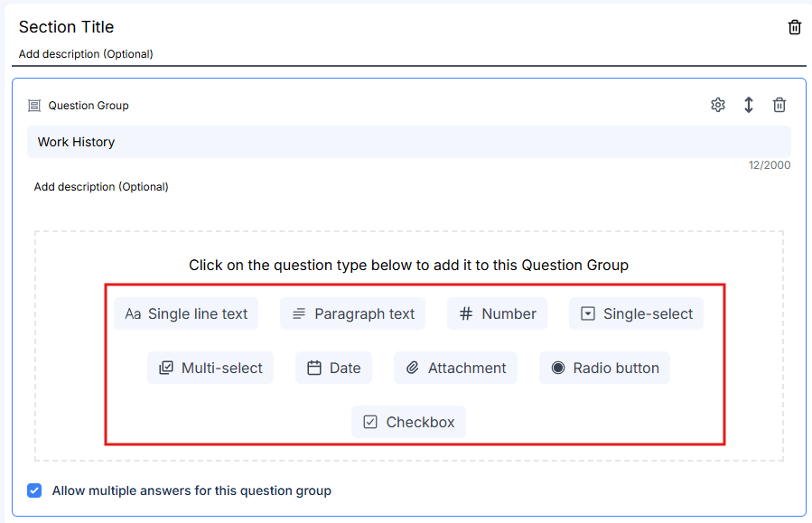Click the reorder arrows icon for Question Group

coord(748,105)
